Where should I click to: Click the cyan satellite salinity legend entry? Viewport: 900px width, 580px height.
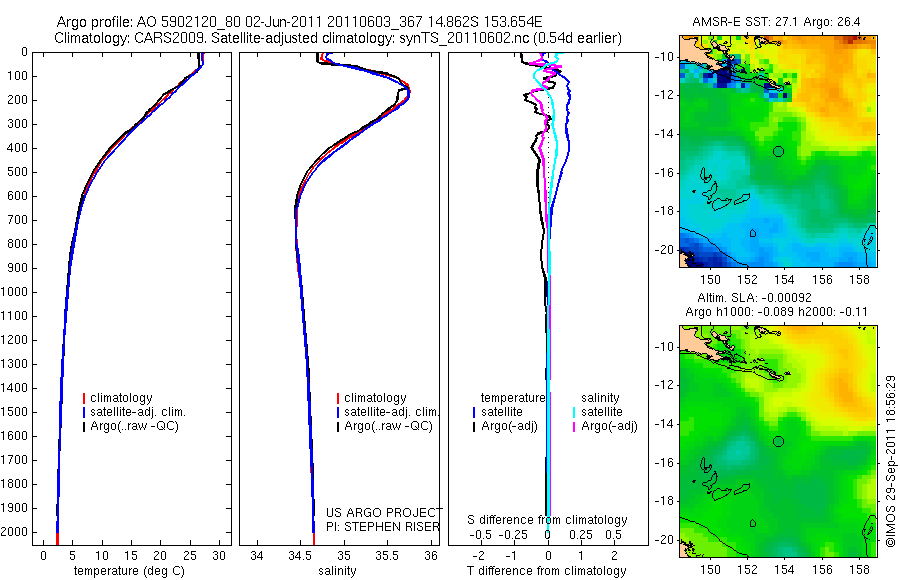[598, 412]
